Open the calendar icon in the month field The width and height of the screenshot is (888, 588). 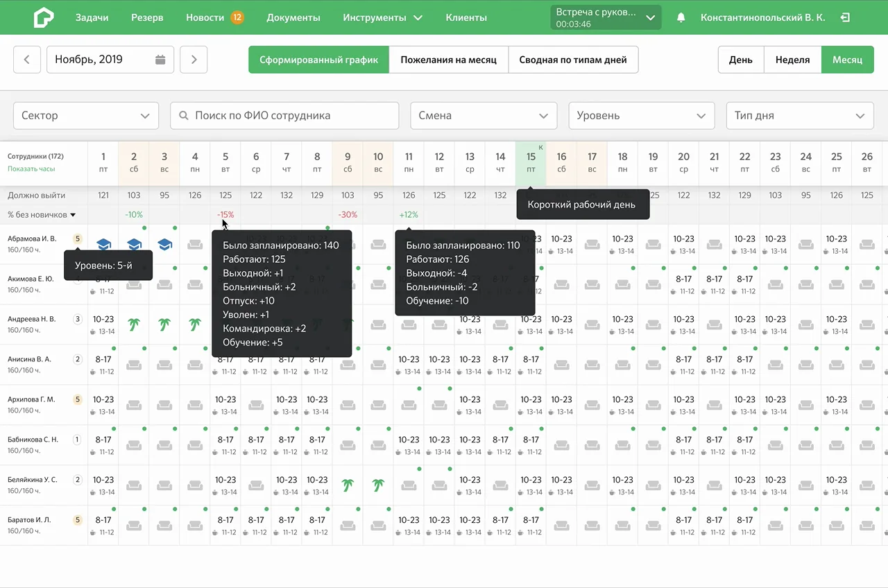(x=160, y=60)
